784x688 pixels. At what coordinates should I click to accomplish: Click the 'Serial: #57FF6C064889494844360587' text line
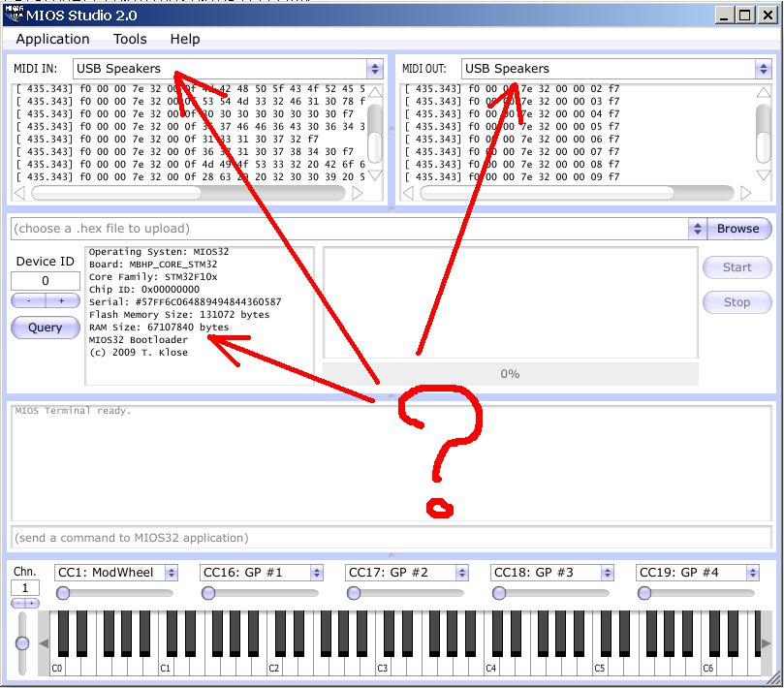[185, 302]
